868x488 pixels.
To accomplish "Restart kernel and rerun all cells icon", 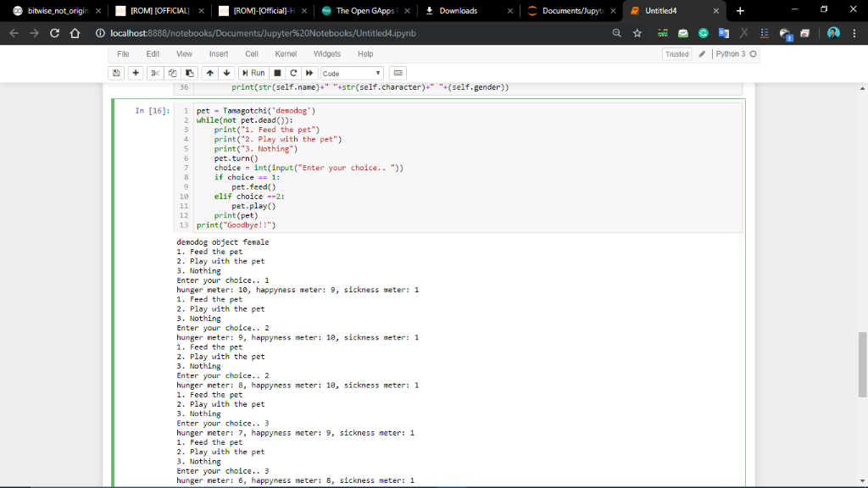I will (309, 73).
